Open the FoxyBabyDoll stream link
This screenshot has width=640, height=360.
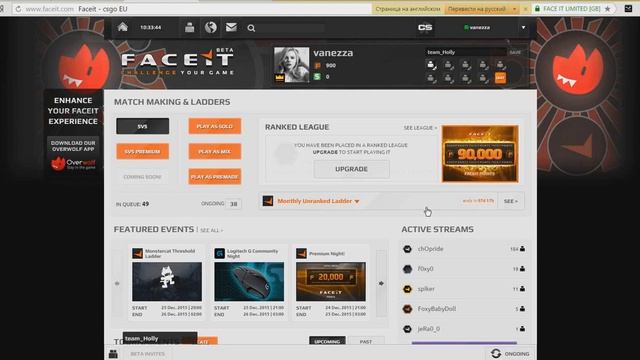point(436,309)
